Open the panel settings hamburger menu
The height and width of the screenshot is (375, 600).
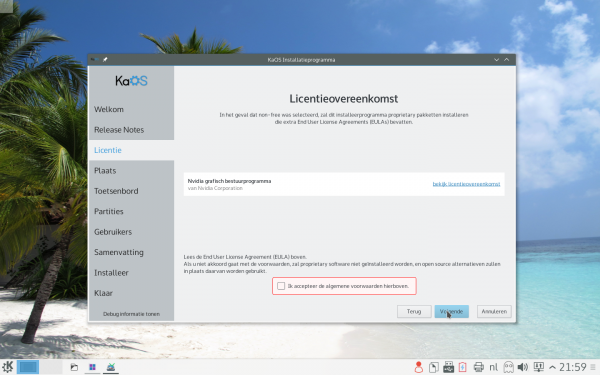[593, 367]
